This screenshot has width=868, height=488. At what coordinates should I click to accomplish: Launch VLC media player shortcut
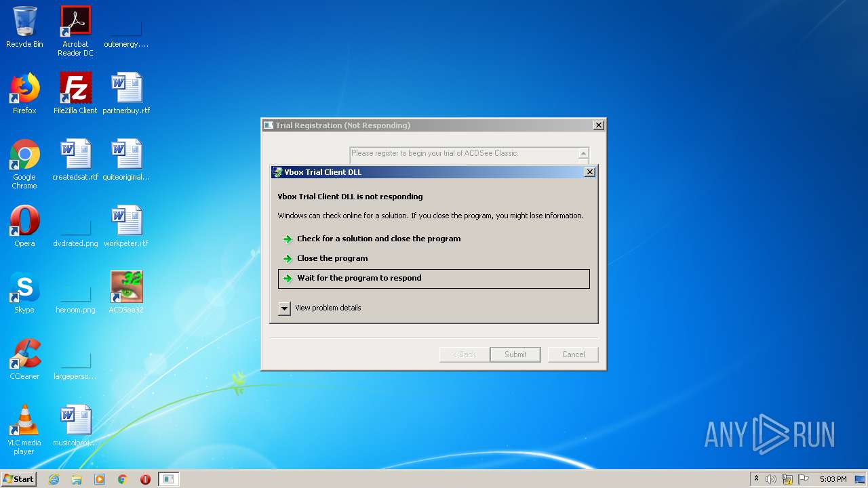click(x=24, y=430)
